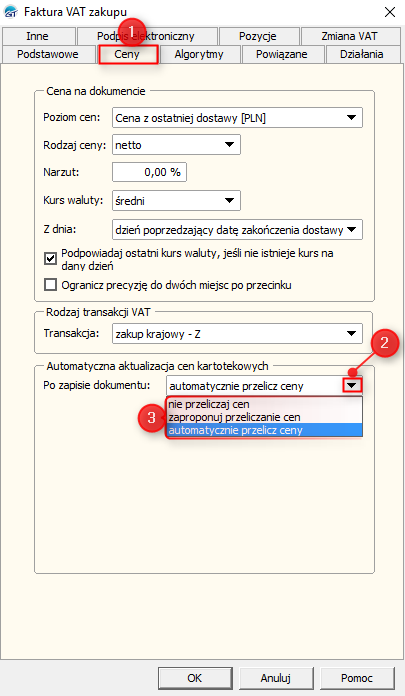Enable Ogranicz precyzję do dwóch miejsc checkbox
Viewport: 405px width, 696px height.
click(51, 285)
